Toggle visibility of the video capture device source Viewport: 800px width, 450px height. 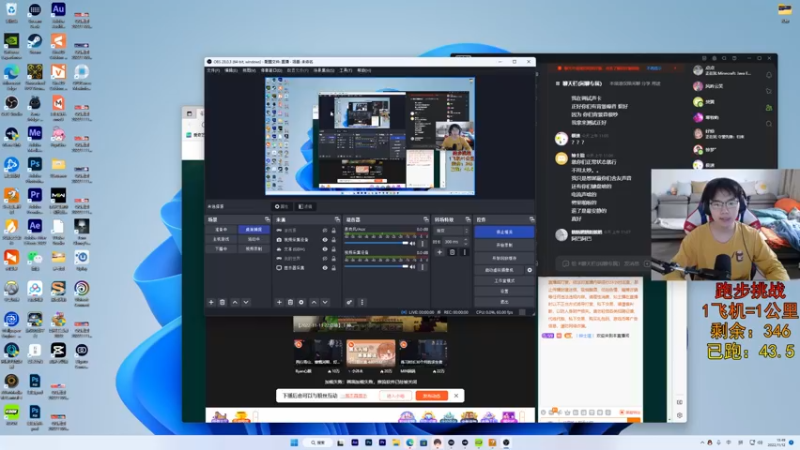tap(325, 239)
